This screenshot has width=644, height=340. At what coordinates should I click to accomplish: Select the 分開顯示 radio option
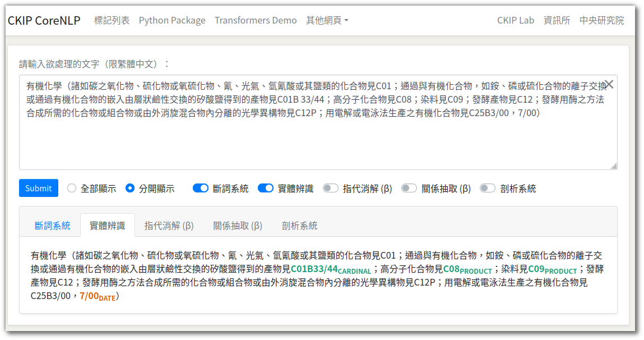(x=130, y=189)
